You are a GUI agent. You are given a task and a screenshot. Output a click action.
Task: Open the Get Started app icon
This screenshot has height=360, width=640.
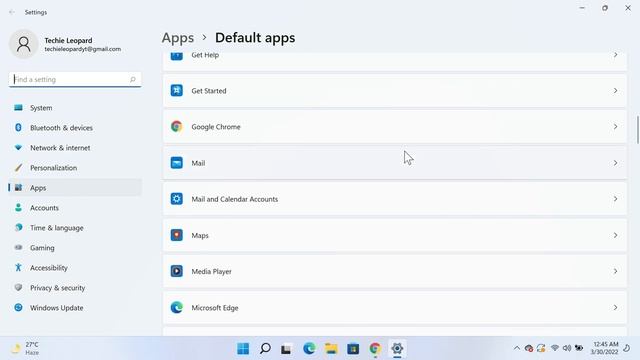176,90
